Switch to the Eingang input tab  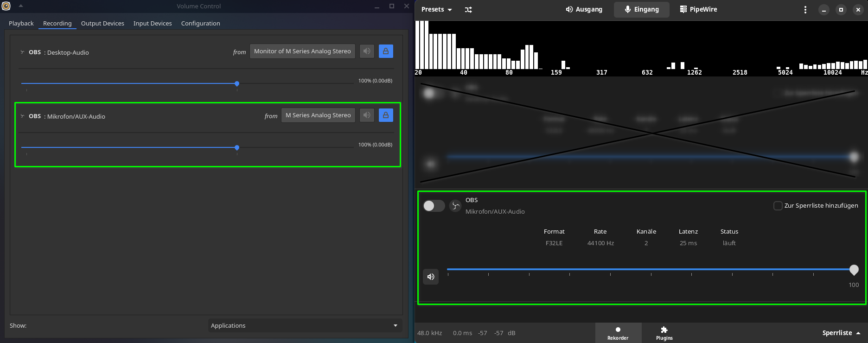[642, 9]
